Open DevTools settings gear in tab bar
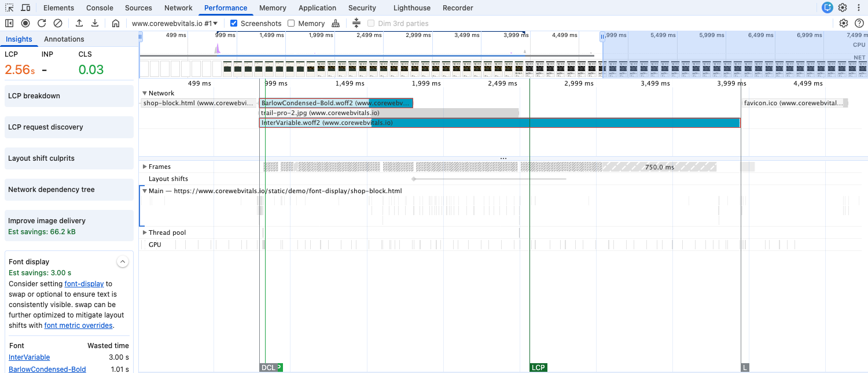 pos(843,8)
